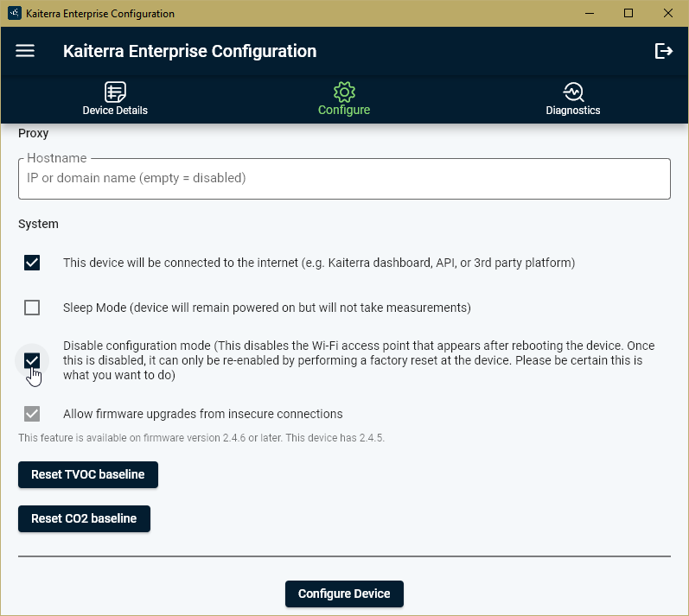Click the Kaiterra app icon in title bar

coord(14,14)
